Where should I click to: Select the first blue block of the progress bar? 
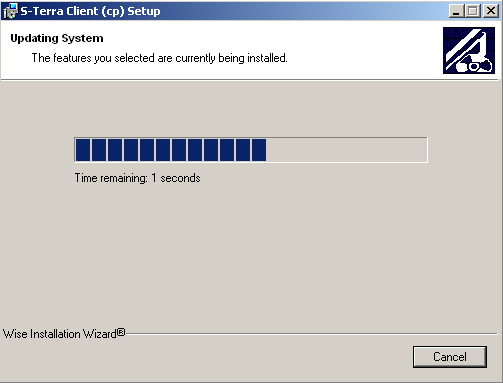point(83,150)
